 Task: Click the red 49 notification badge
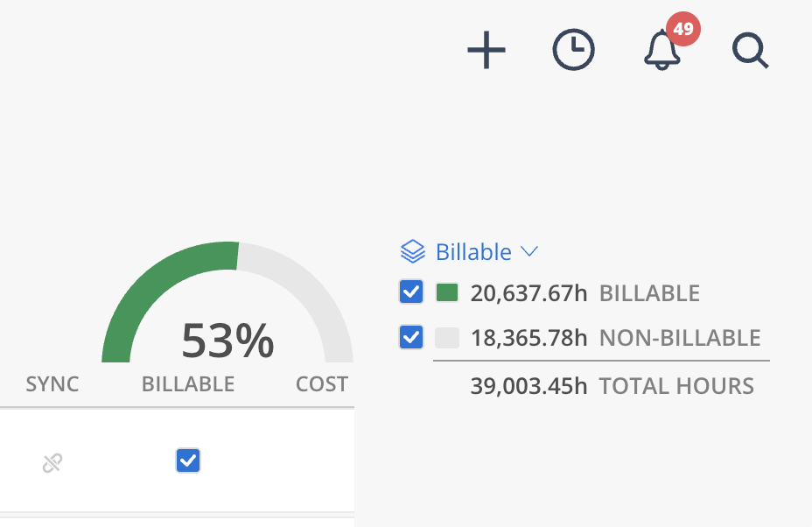coord(683,30)
